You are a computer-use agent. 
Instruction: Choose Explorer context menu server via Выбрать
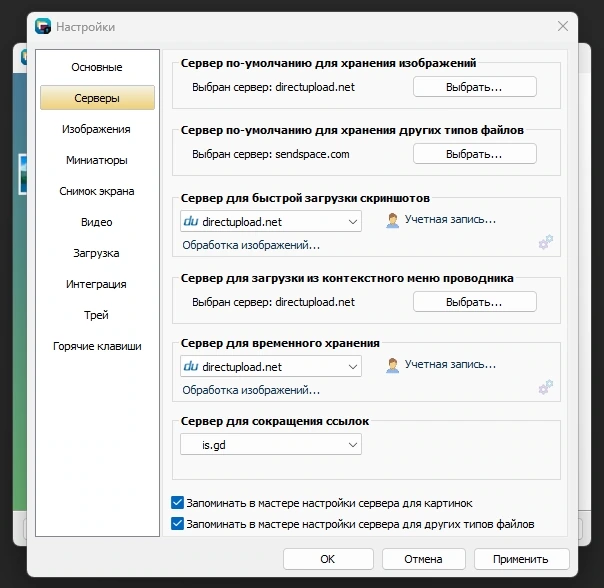[x=475, y=302]
